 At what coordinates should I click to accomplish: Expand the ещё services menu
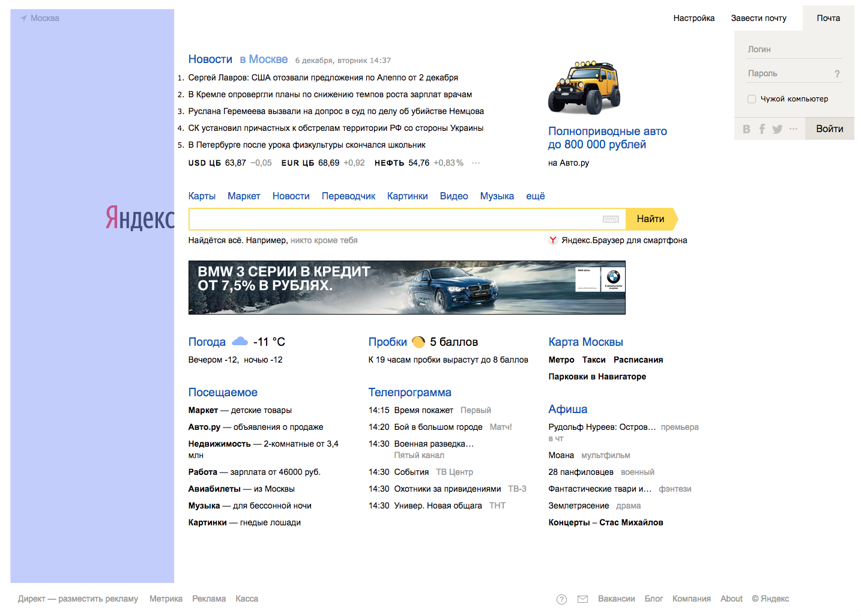535,196
